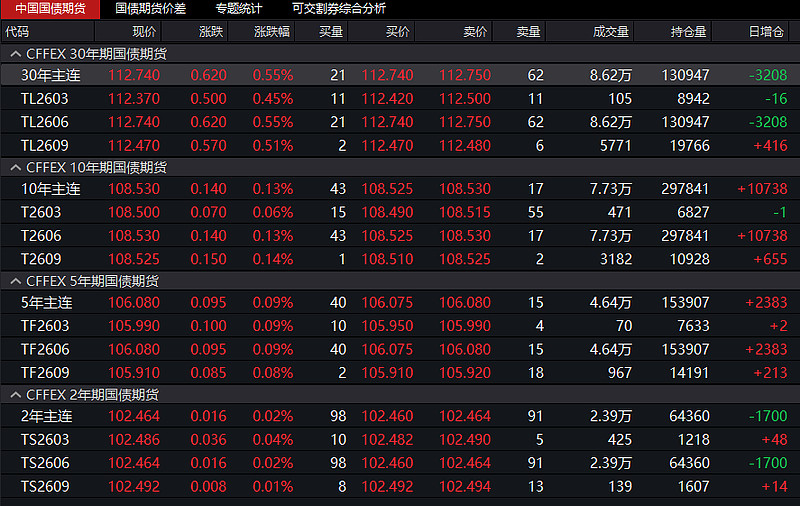Click T2609 change value 0.150

click(208, 259)
